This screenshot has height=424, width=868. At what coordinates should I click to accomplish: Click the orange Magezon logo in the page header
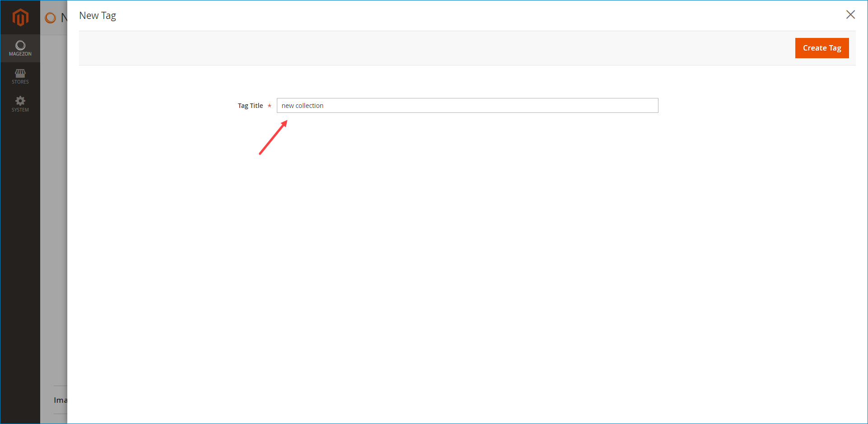(x=50, y=18)
